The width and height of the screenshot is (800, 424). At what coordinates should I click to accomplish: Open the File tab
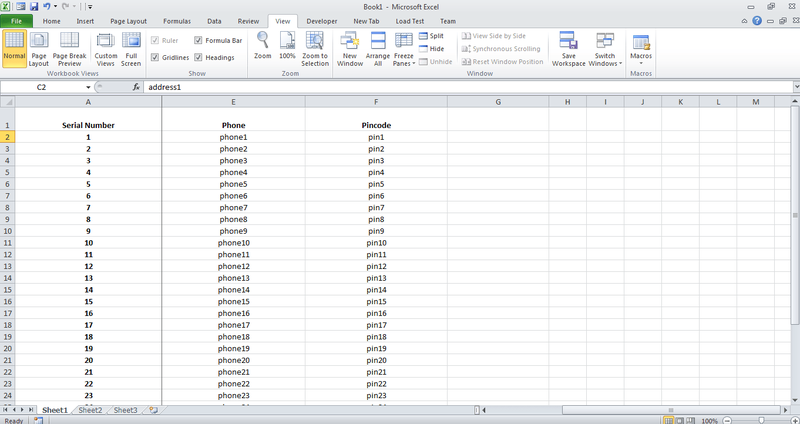click(16, 21)
